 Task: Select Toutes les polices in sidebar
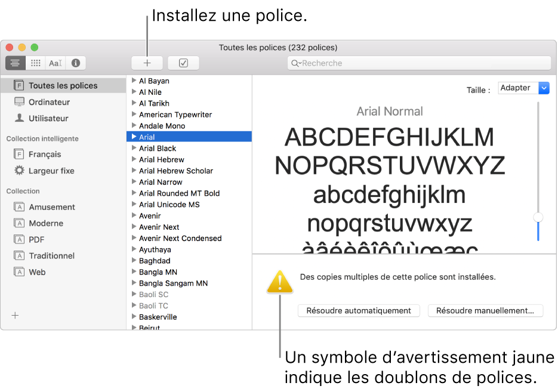63,85
